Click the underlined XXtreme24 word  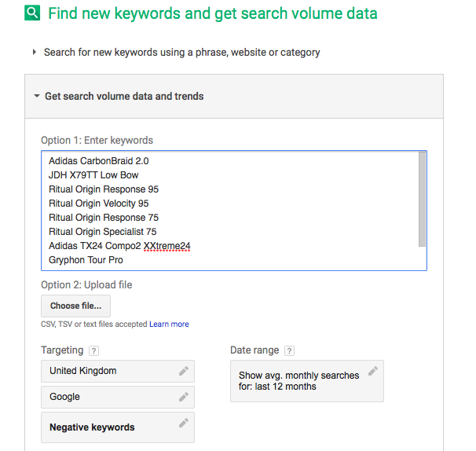tap(167, 246)
